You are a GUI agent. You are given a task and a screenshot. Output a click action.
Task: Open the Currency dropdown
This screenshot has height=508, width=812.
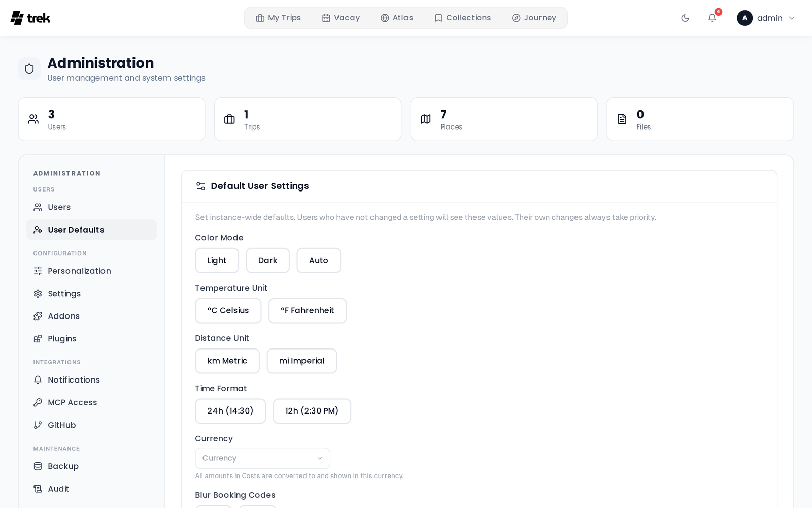point(262,458)
